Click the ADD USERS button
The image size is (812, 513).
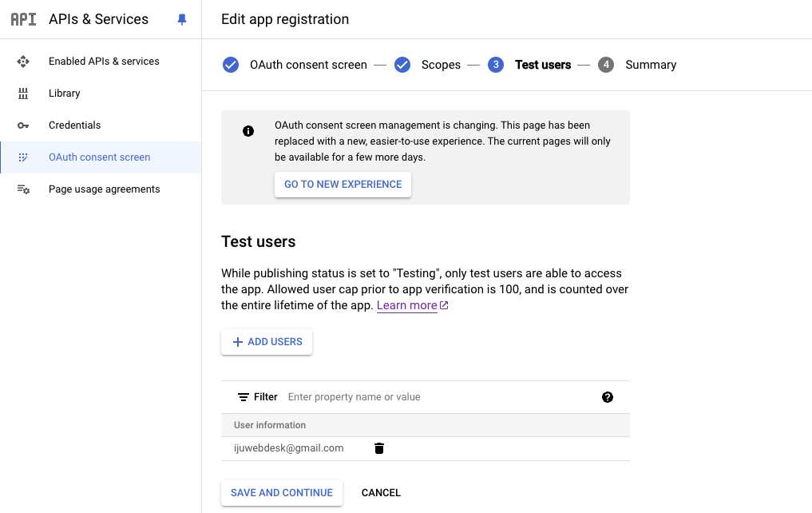(x=267, y=342)
